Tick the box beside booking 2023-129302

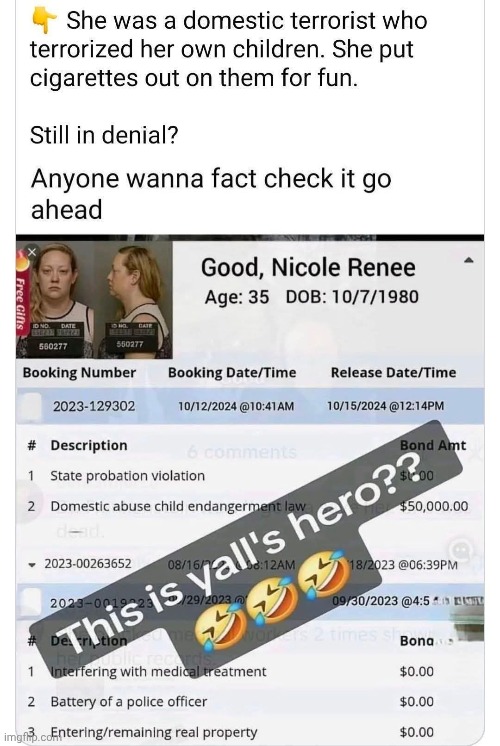tap(31, 406)
